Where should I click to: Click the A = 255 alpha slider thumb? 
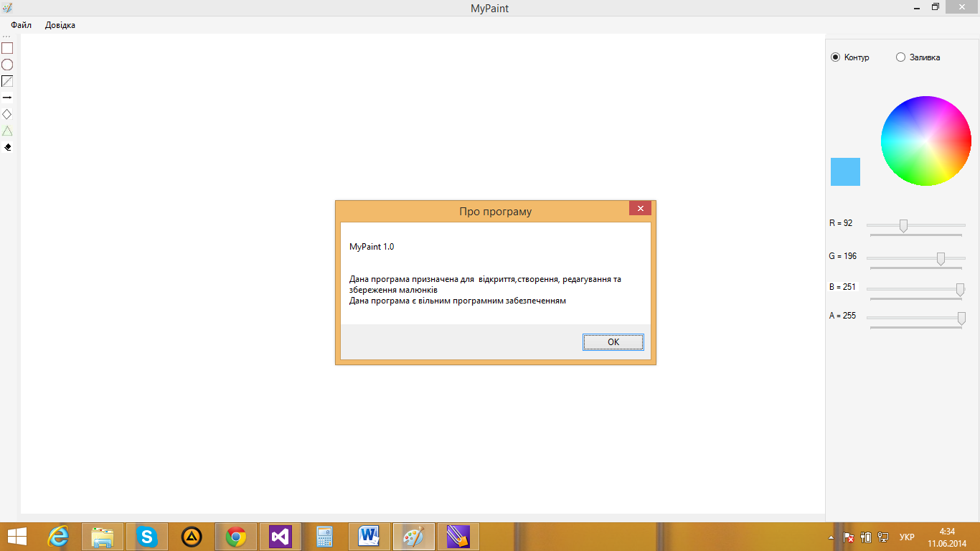[962, 318]
